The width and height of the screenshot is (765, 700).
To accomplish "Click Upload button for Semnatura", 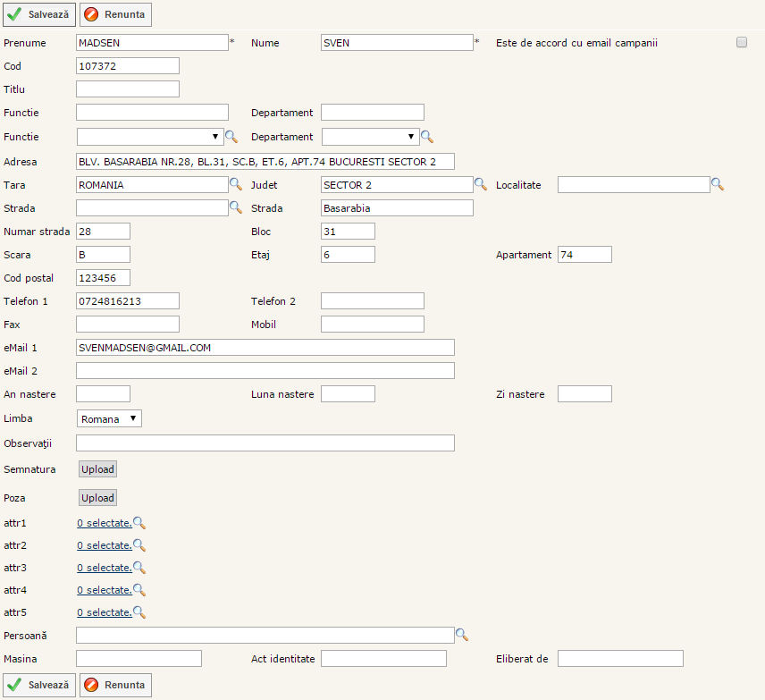I will 97,469.
